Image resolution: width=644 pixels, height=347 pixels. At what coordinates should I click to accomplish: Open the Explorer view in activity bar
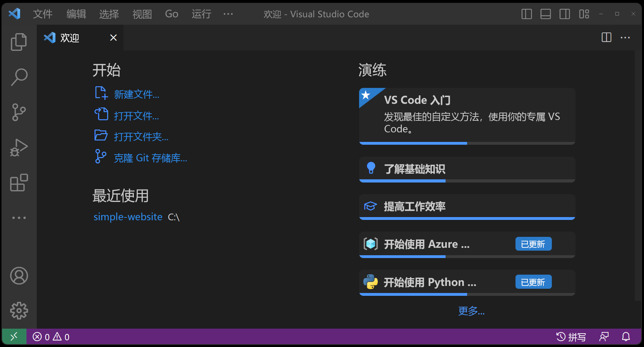(x=19, y=42)
